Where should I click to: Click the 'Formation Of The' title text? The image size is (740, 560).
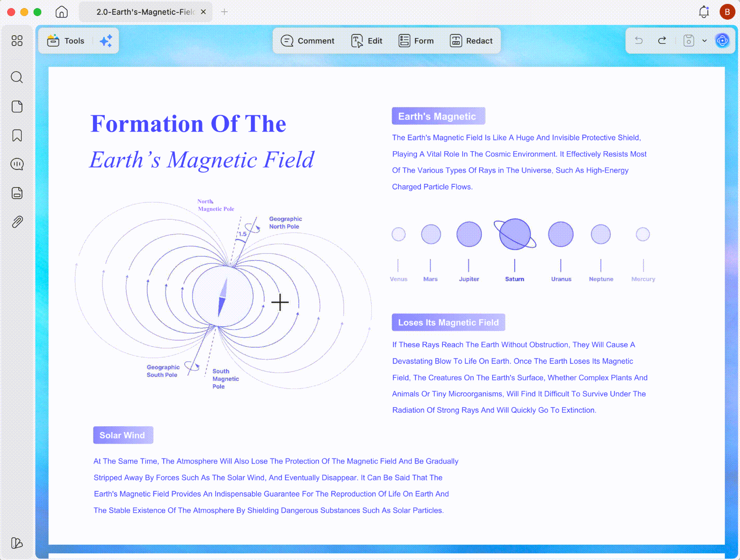click(x=188, y=123)
